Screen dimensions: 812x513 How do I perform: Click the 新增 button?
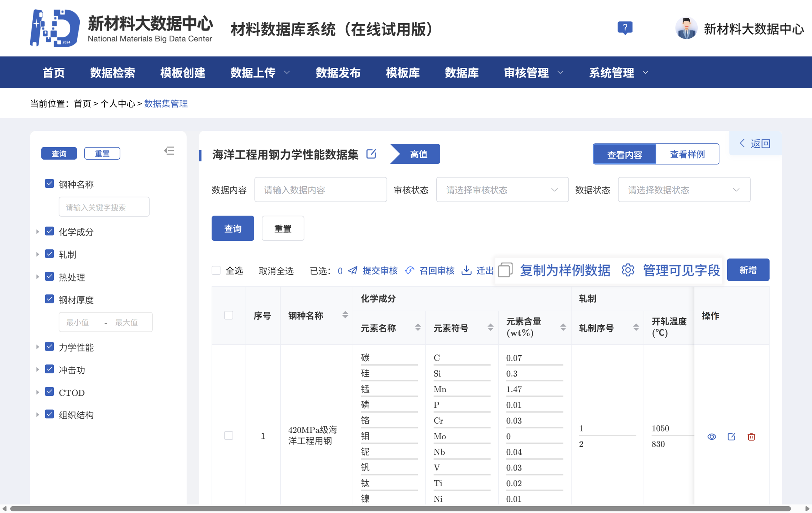pos(748,270)
